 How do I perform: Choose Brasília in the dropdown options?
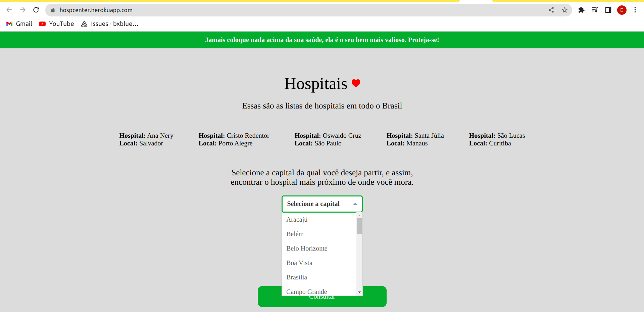(297, 277)
